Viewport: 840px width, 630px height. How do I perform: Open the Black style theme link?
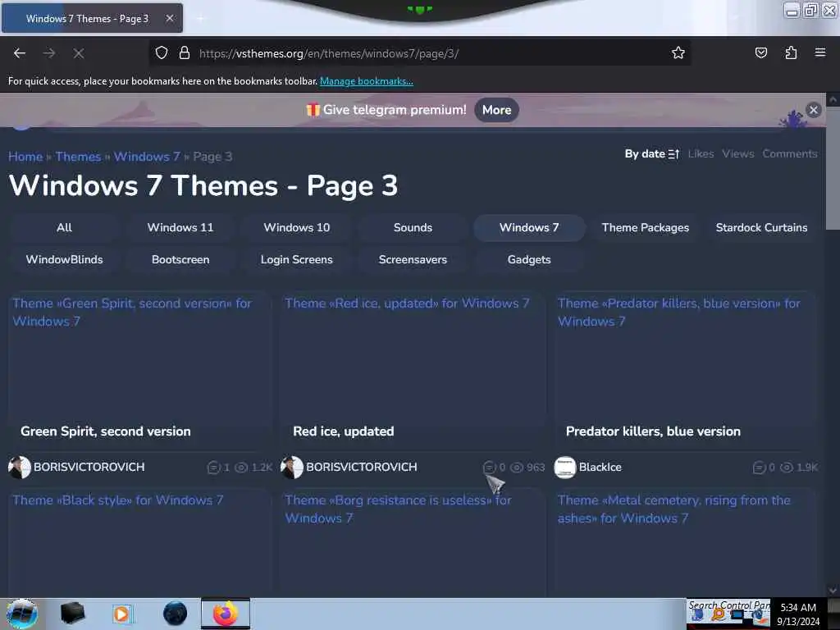point(118,500)
